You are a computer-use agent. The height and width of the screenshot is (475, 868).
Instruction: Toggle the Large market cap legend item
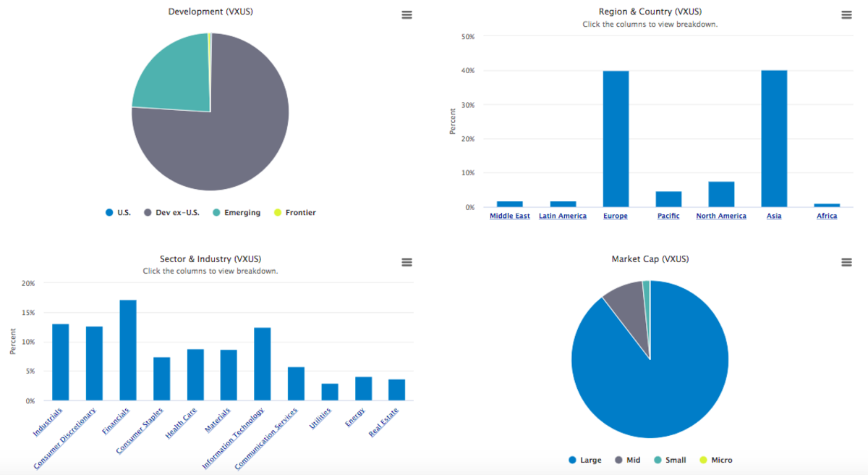coord(585,460)
